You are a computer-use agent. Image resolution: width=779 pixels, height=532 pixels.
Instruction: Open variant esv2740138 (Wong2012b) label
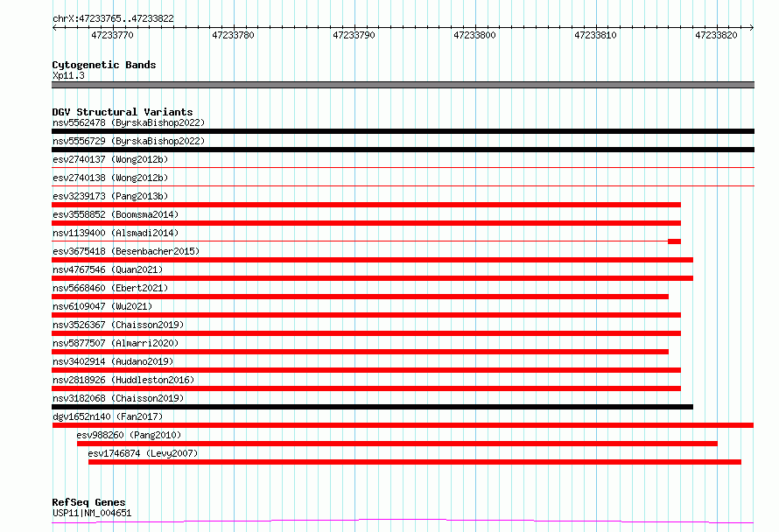coord(110,178)
